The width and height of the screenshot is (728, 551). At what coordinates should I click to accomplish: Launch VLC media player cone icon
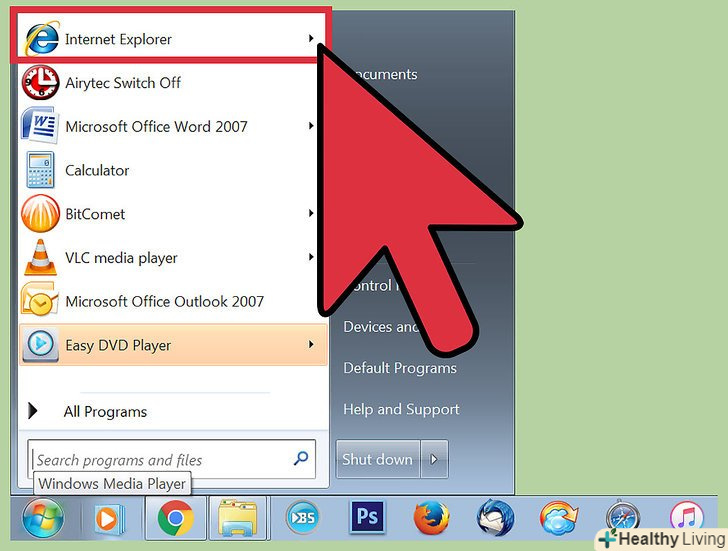(x=40, y=257)
